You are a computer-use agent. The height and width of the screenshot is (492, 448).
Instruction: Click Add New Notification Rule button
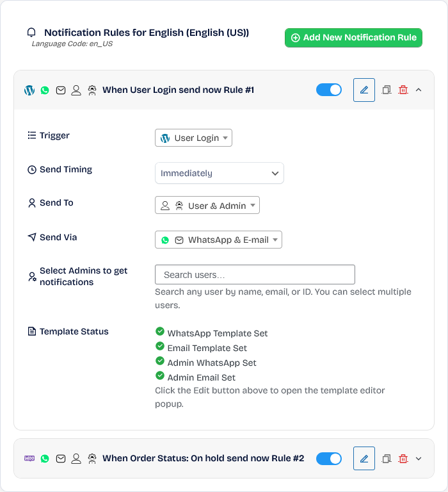pyautogui.click(x=353, y=38)
